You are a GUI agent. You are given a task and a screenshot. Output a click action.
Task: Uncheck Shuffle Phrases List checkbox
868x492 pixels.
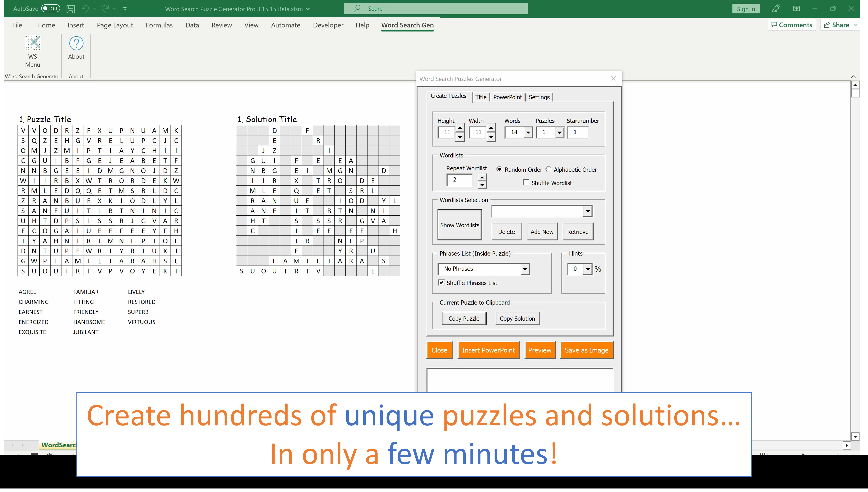[441, 282]
